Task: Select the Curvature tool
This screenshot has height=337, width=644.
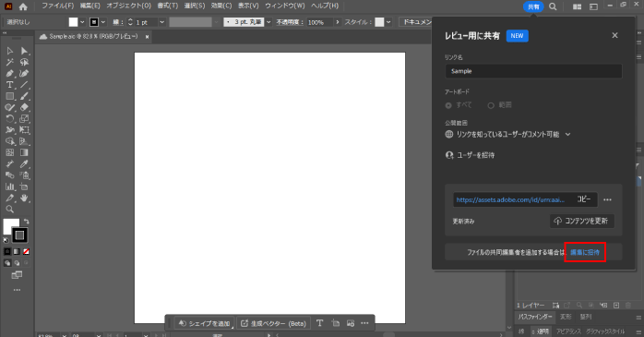Action: (x=24, y=74)
